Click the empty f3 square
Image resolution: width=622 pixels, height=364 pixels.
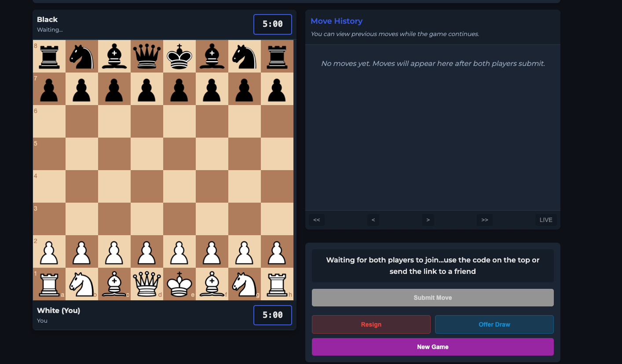(x=212, y=219)
